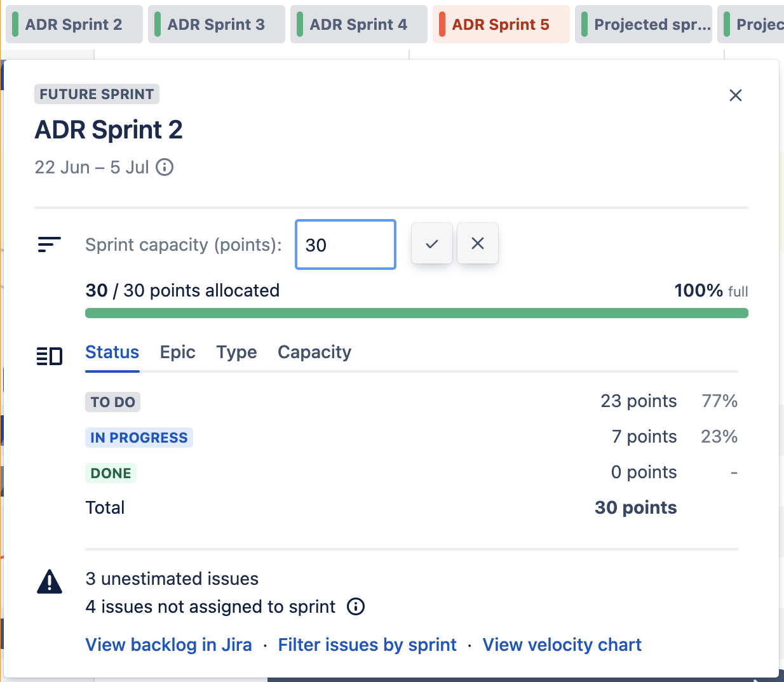Click the breakdown panel icon beside tabs
This screenshot has height=682, width=784.
50,356
